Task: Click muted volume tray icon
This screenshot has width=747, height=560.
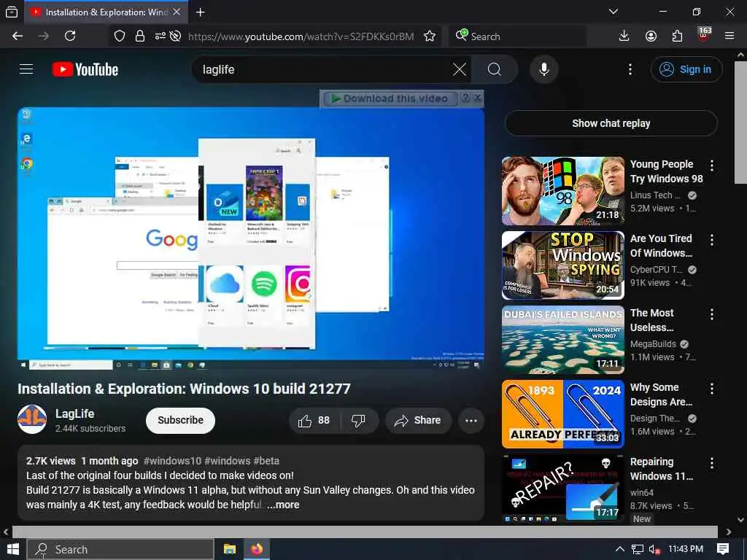Action: (654, 550)
